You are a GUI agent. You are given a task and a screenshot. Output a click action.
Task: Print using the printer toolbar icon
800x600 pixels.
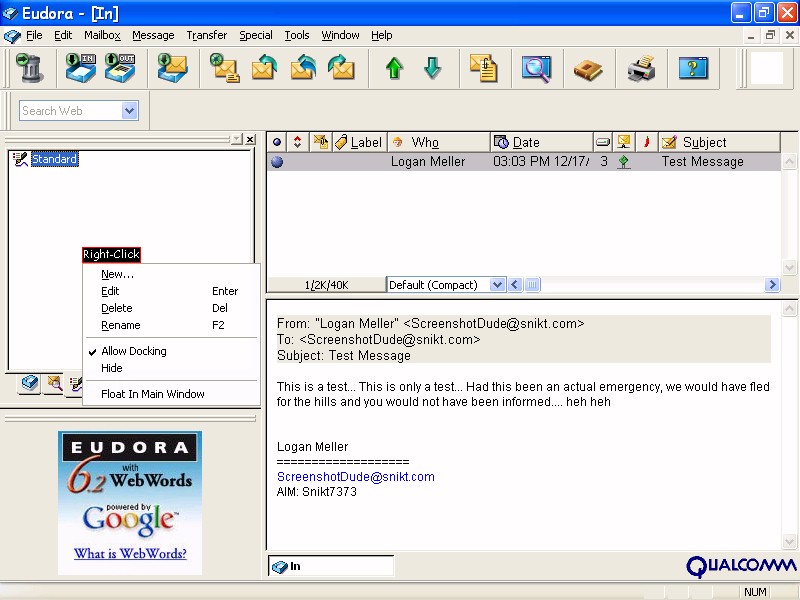point(641,68)
